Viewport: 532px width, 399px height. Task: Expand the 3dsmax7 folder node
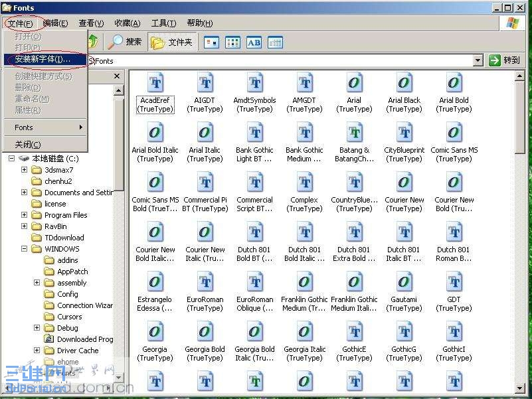pos(24,169)
